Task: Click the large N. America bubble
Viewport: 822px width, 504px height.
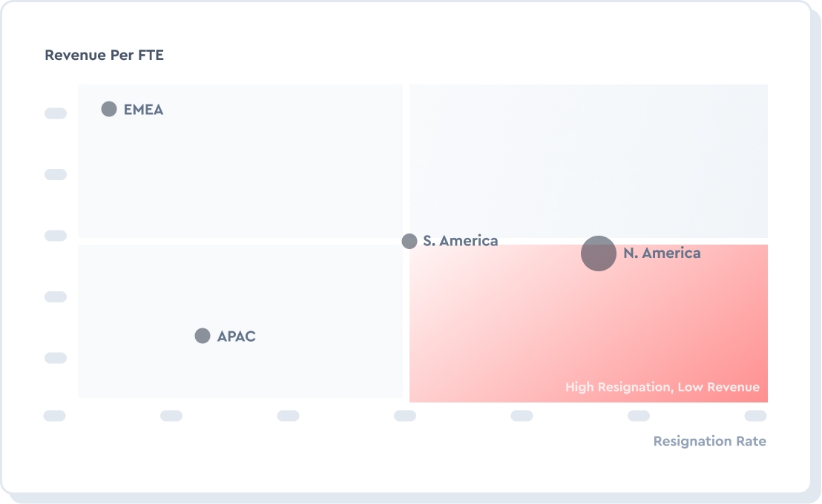Action: [x=598, y=253]
